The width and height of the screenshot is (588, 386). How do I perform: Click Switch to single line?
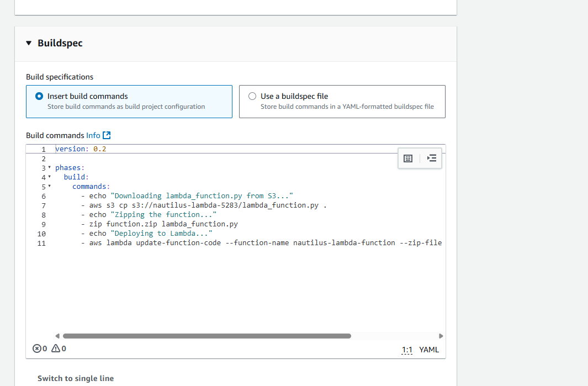(x=76, y=378)
